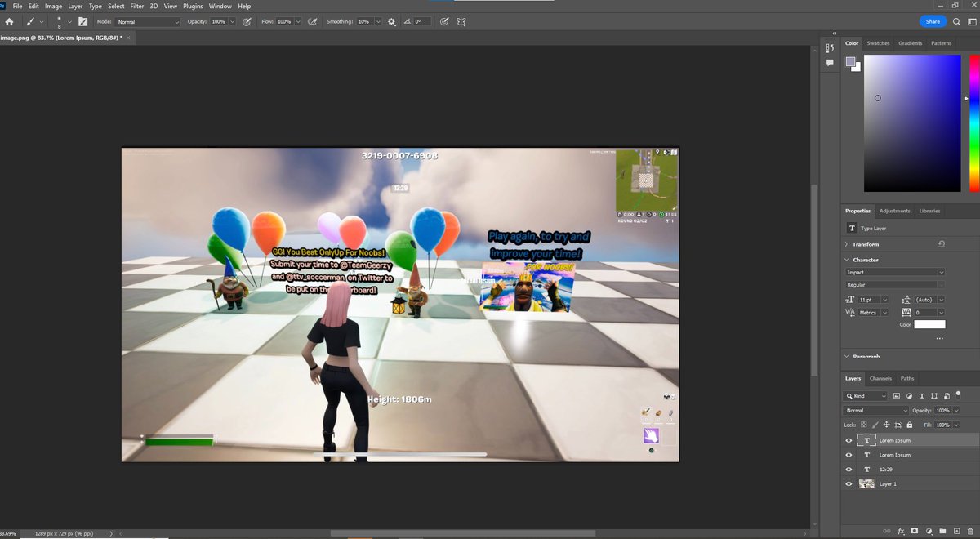Open Smoothing percentage dropdown arrow
The width and height of the screenshot is (980, 539).
[x=378, y=22]
